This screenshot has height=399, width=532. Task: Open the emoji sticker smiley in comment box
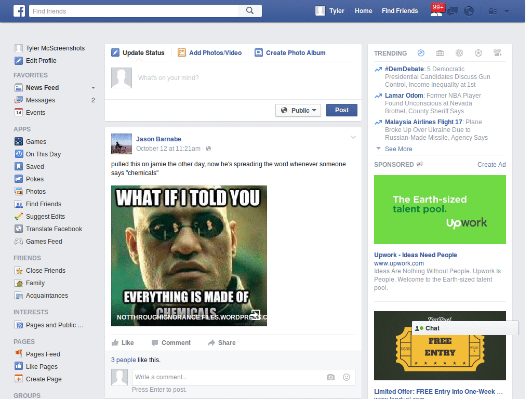tap(347, 377)
